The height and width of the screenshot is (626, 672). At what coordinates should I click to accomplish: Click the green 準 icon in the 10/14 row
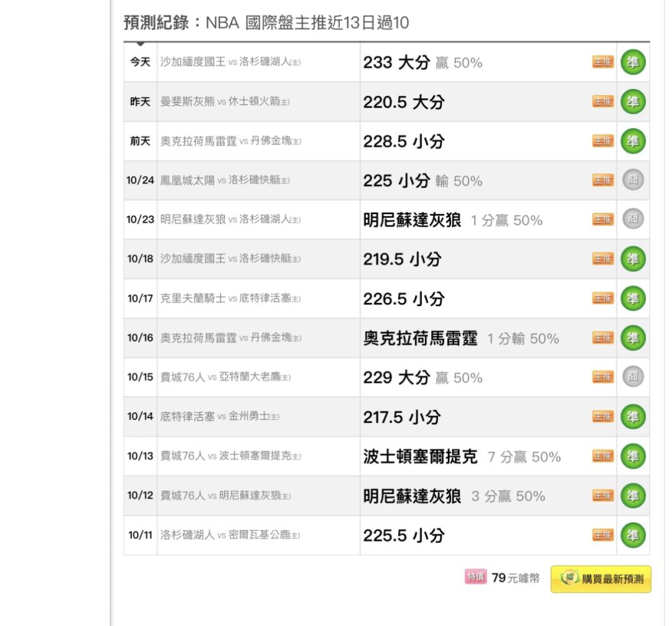pyautogui.click(x=633, y=416)
